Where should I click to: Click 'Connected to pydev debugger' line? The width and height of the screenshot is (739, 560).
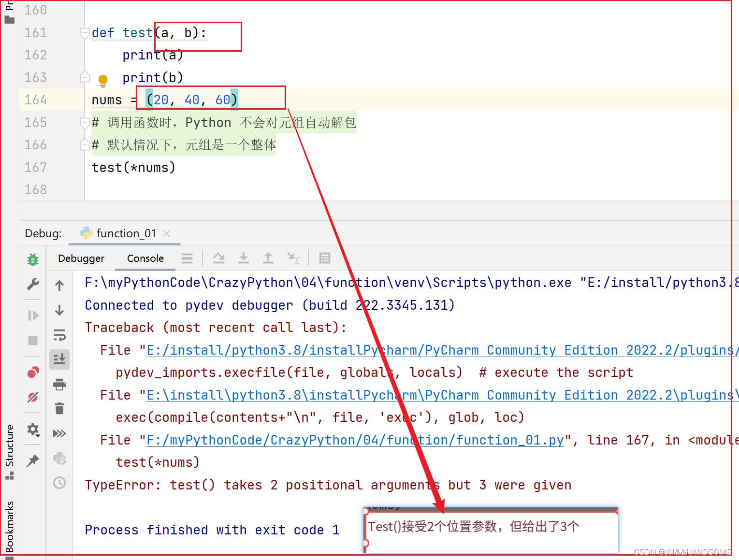tap(270, 305)
